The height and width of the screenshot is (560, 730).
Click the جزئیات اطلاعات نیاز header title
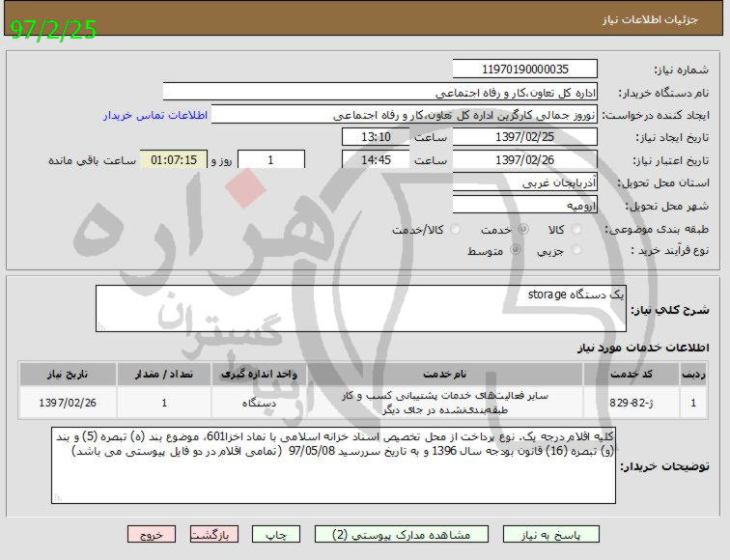(x=650, y=19)
